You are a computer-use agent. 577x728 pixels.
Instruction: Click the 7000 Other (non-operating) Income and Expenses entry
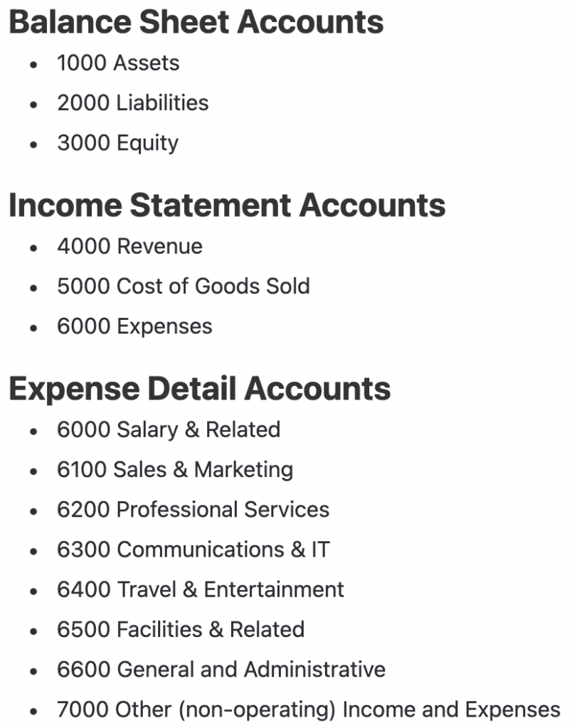tap(308, 710)
